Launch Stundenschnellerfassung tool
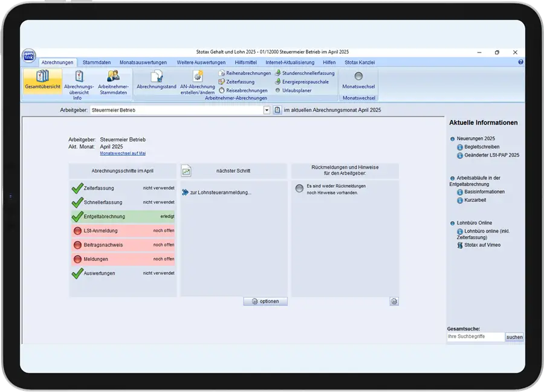The image size is (544, 392). 305,73
